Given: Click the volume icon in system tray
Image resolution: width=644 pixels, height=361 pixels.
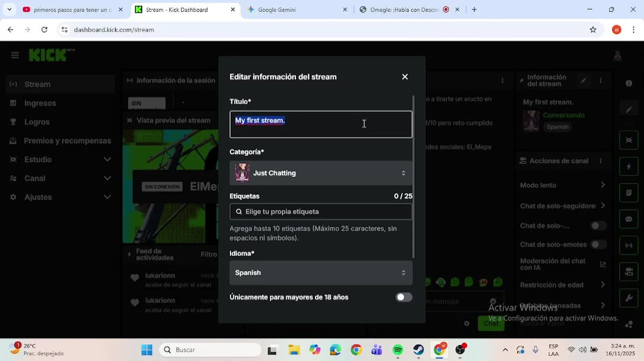Looking at the screenshot, I should point(582,350).
